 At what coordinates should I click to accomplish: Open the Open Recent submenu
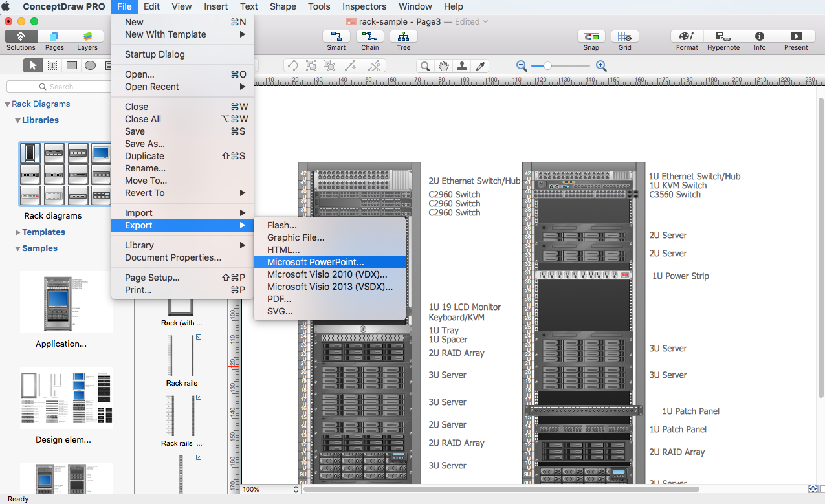[x=151, y=87]
